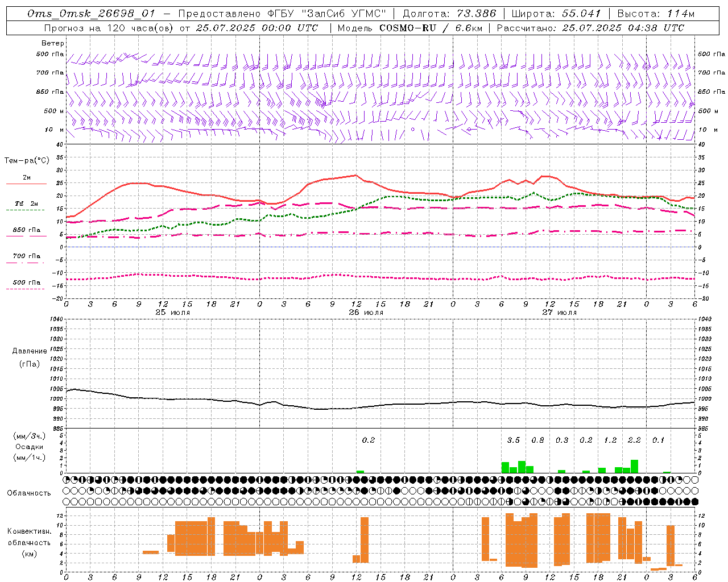Click the latitude value Широта: 55.041
The height and width of the screenshot is (582, 728).
point(556,14)
